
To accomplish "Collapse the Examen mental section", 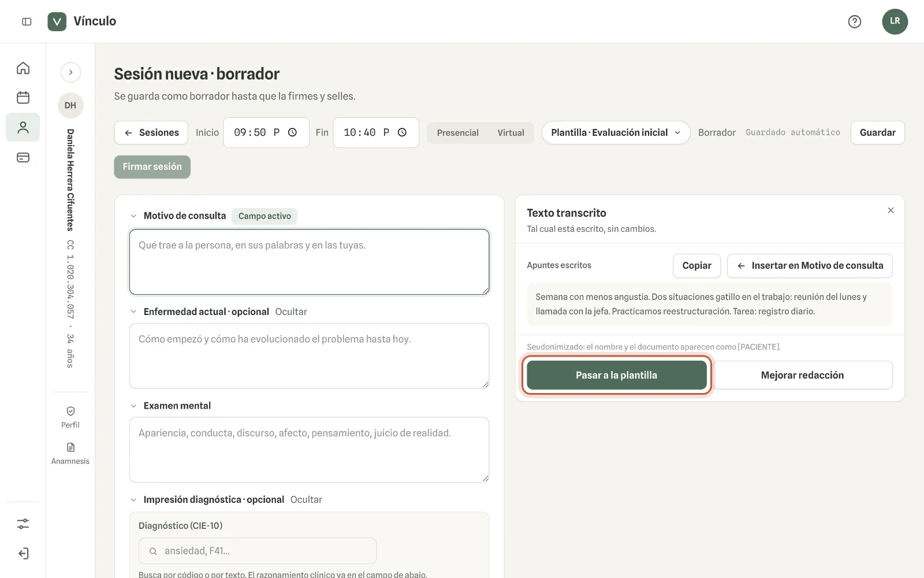I will 133,406.
